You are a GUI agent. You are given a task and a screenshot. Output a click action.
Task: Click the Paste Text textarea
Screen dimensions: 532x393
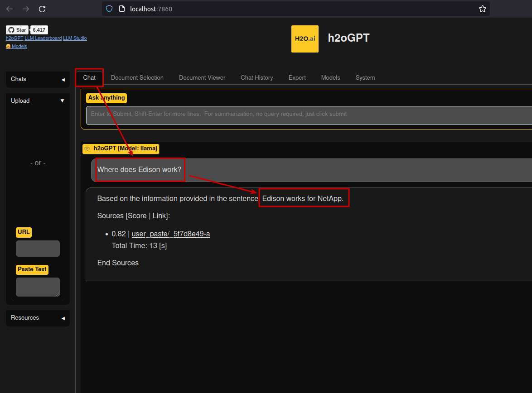pyautogui.click(x=38, y=287)
